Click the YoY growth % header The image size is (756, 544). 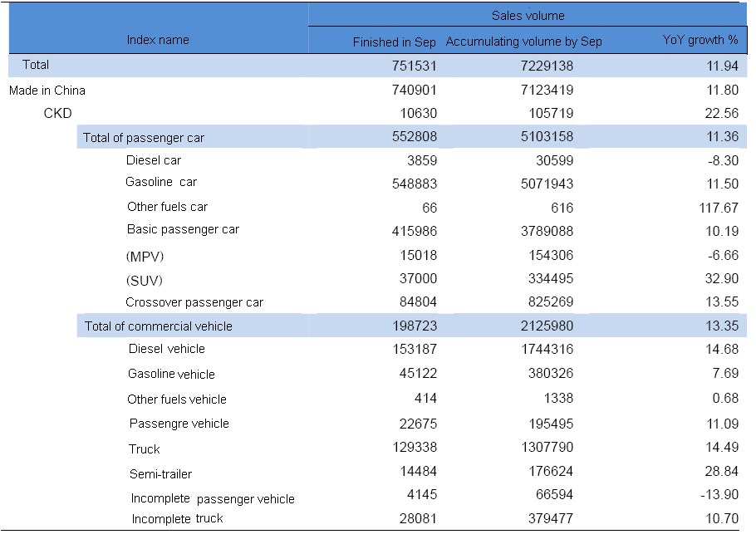(x=700, y=40)
